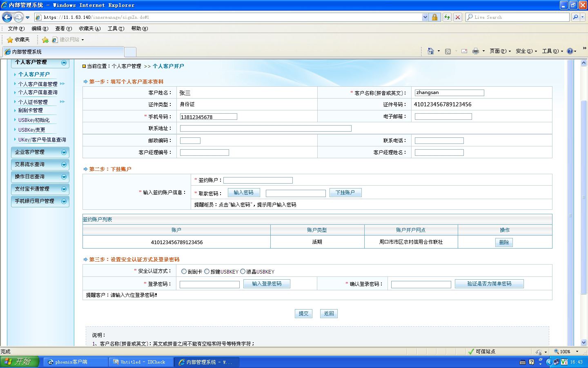The image size is (588, 368).
Task: Expand the 交易流水查询 sidebar section
Action: pyautogui.click(x=40, y=164)
